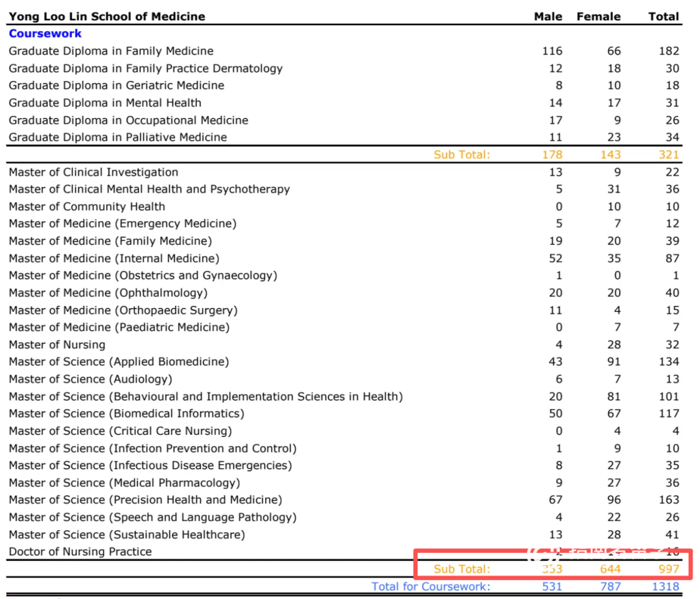Screen dimensions: 700x599
Task: Click the Female column header
Action: [598, 17]
